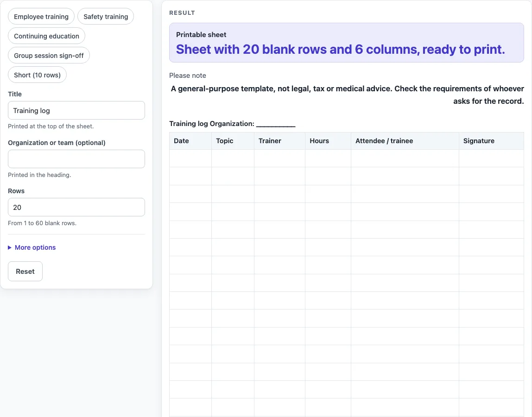Select the Trainer column header
Viewport: 532px width, 417px height.
279,141
